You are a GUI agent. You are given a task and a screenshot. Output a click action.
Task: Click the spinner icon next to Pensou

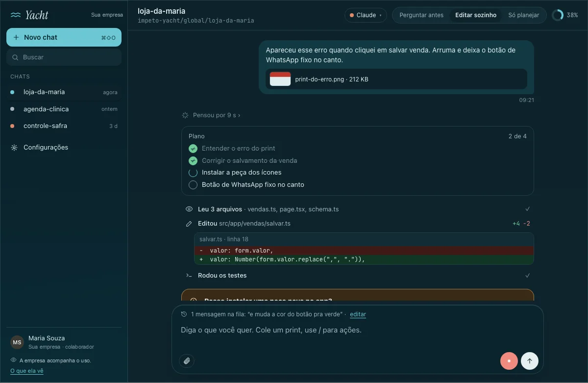(185, 115)
